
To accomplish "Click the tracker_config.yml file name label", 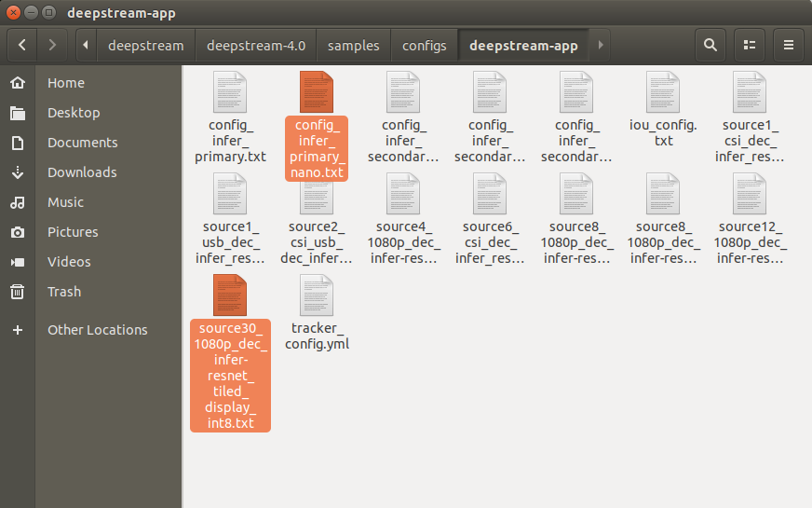I will pos(317,336).
